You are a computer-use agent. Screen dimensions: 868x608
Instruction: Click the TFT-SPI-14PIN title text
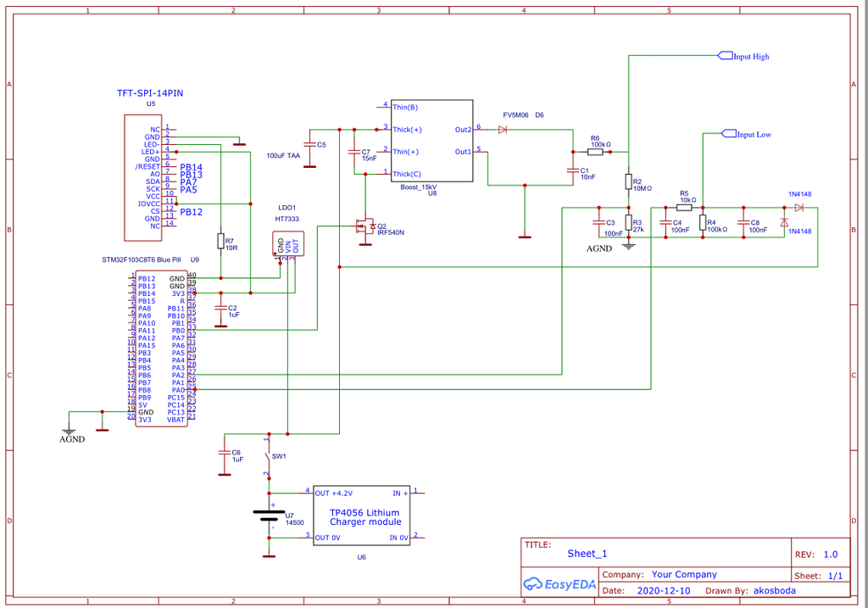(150, 93)
